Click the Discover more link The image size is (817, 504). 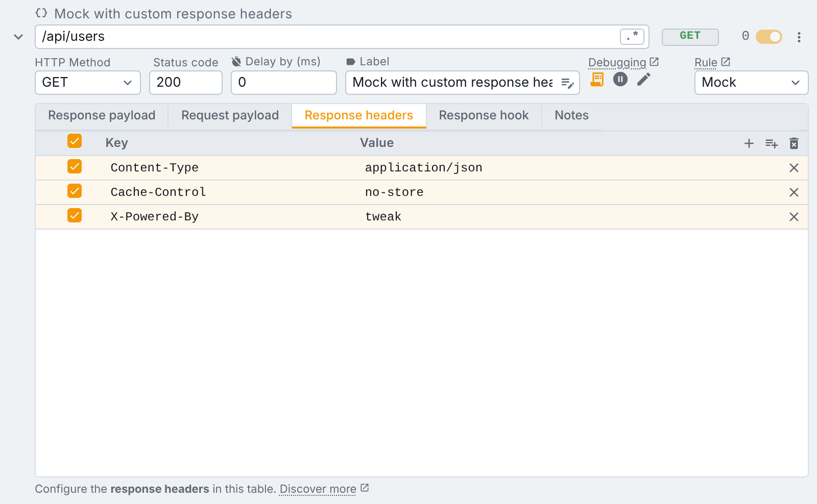pos(318,489)
